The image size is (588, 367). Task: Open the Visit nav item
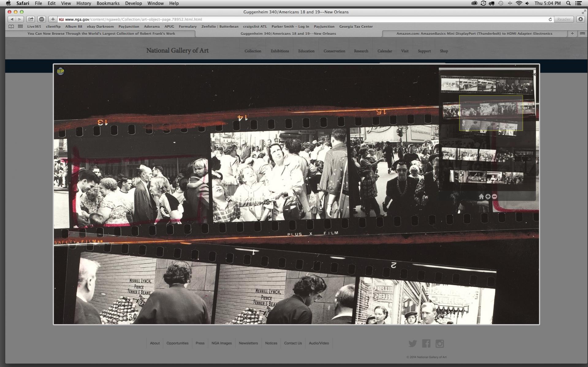[405, 51]
